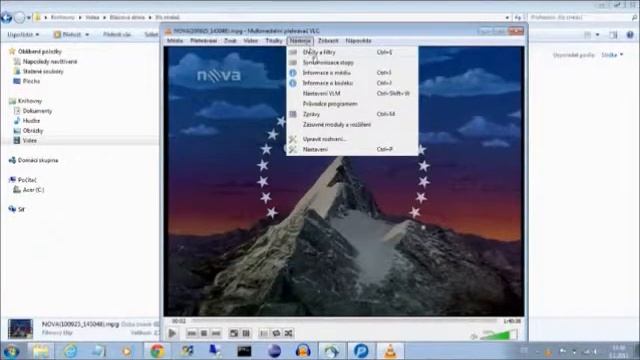Viewport: 640px width, 360px height.
Task: Select Acer (C:) drive
Action: tap(33, 190)
